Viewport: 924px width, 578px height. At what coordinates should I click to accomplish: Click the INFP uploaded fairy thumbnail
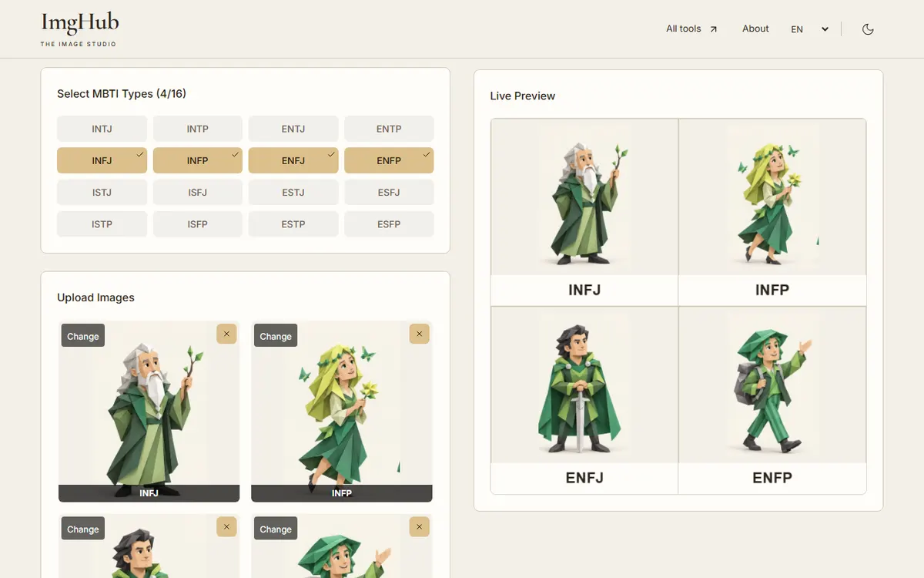tap(342, 412)
